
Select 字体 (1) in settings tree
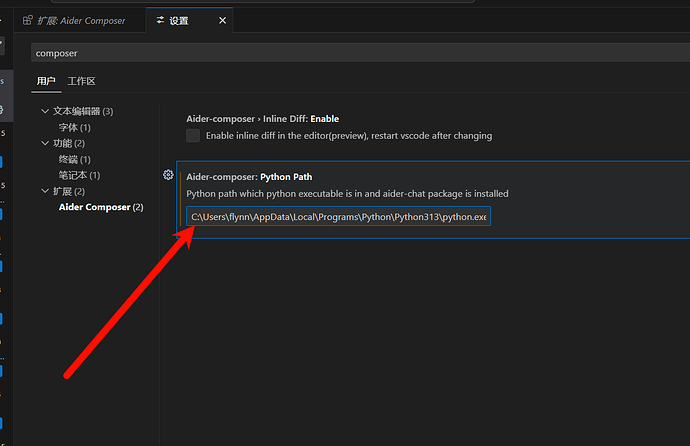(x=74, y=128)
